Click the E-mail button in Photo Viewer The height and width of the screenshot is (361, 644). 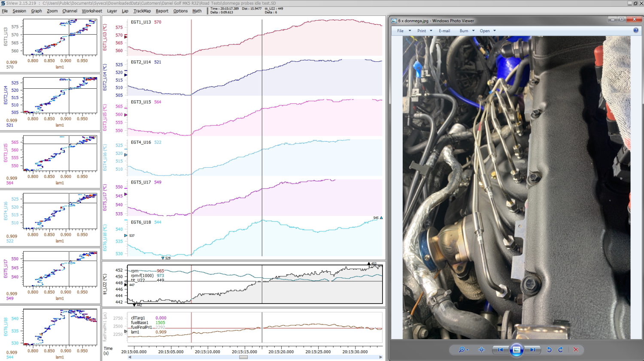[x=444, y=31]
